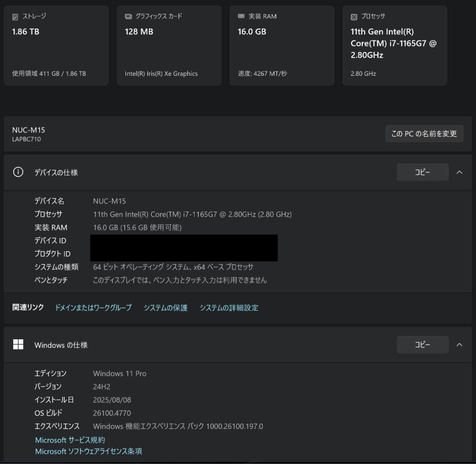Click the processor chip icon
This screenshot has height=464, width=476.
pyautogui.click(x=354, y=17)
